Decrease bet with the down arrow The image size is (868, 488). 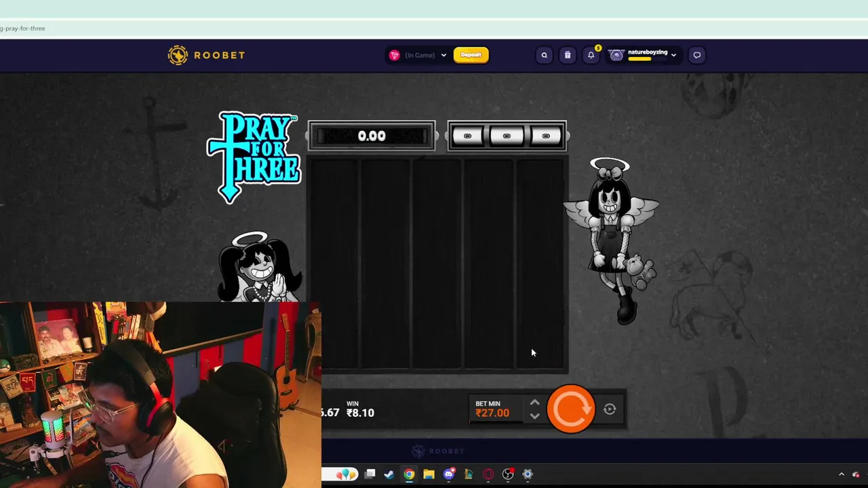(x=534, y=415)
